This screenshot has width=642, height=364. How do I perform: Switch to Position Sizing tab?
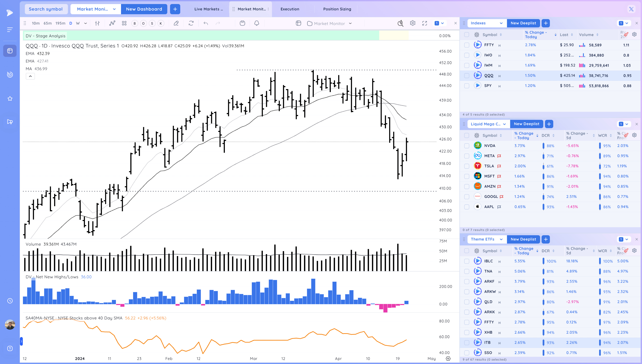point(337,9)
